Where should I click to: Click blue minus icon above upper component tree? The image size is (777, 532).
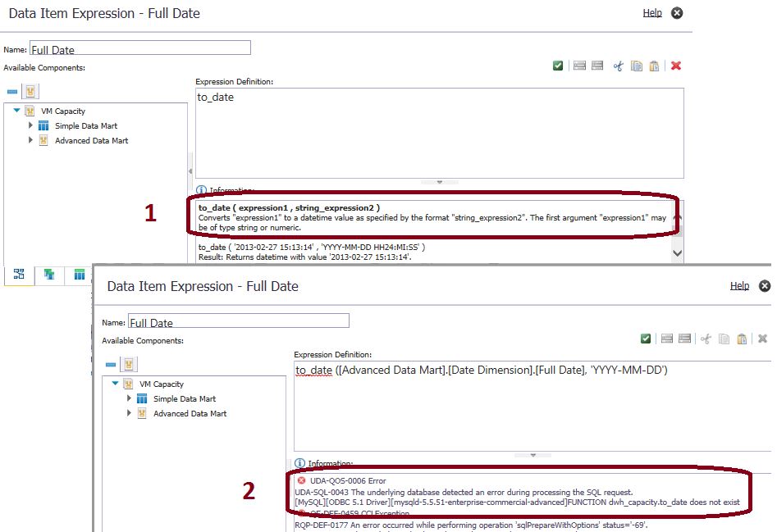[x=12, y=92]
